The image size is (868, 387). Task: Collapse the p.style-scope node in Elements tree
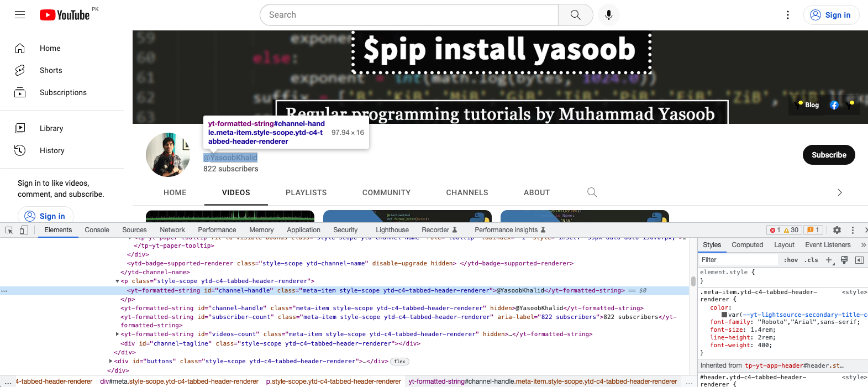point(117,281)
